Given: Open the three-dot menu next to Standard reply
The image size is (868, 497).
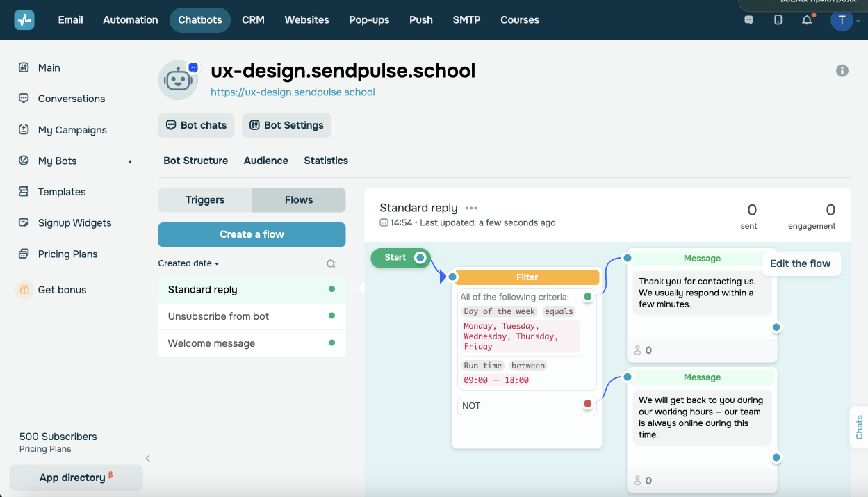Looking at the screenshot, I should [x=472, y=208].
